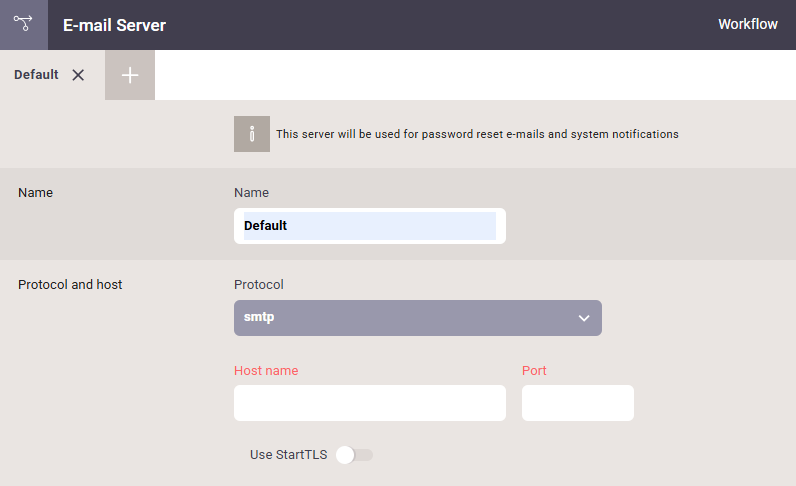Click the red Host name label

(x=266, y=371)
